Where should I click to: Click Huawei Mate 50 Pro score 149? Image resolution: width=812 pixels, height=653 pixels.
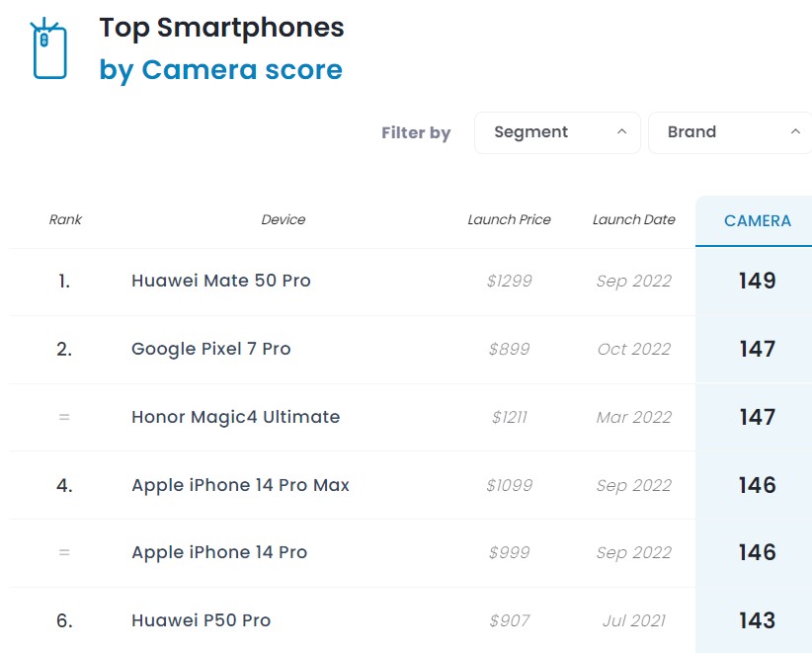(757, 281)
